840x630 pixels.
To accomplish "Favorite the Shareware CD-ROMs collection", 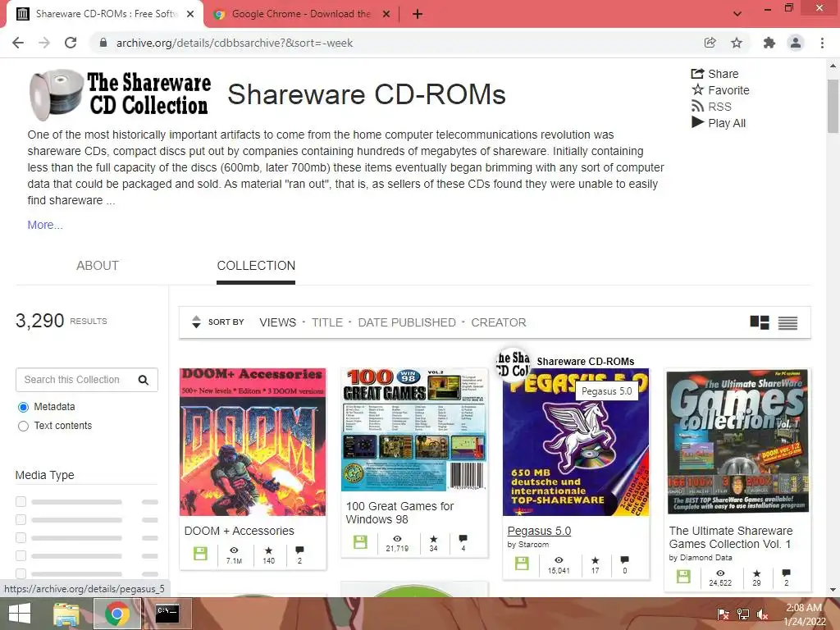I will point(720,90).
